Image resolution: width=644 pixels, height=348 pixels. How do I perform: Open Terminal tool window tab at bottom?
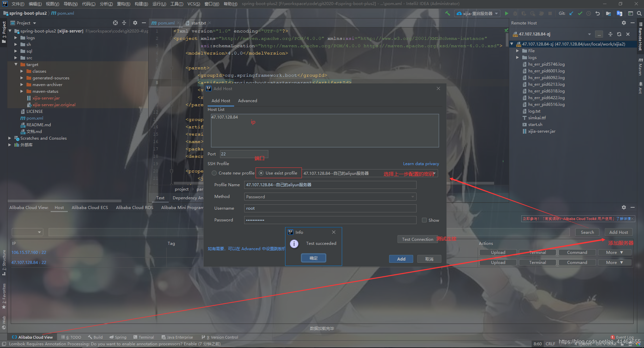point(144,337)
